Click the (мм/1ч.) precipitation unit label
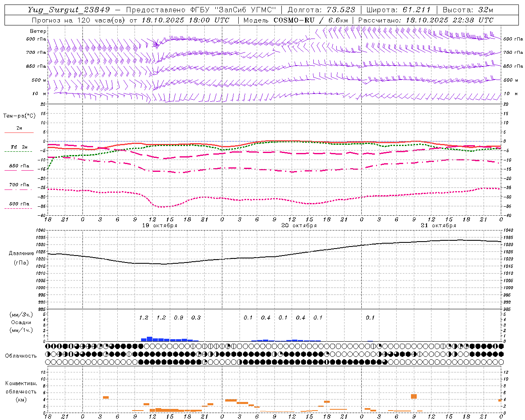The width and height of the screenshot is (525, 420). (21, 330)
